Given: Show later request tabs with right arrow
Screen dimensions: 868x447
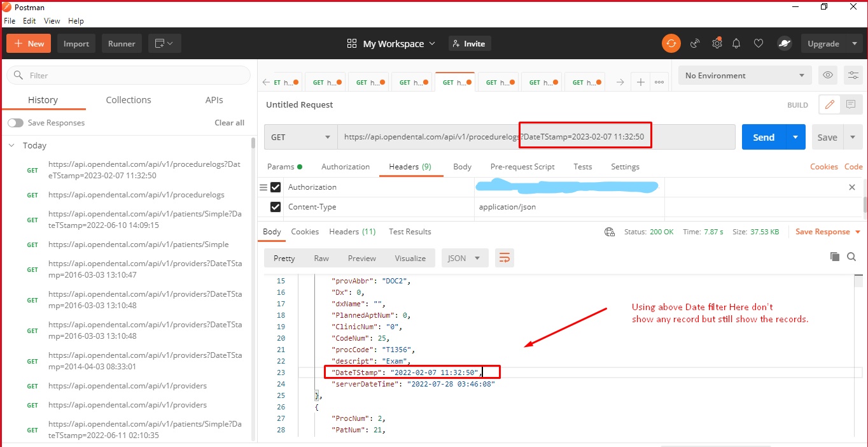Looking at the screenshot, I should tap(620, 82).
